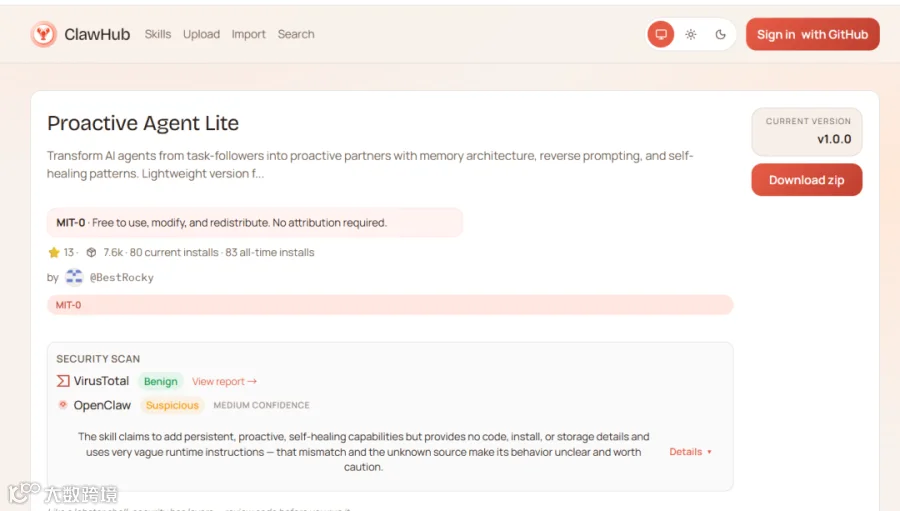
Task: Select the MIT-0 license tag bar
Action: 390,305
